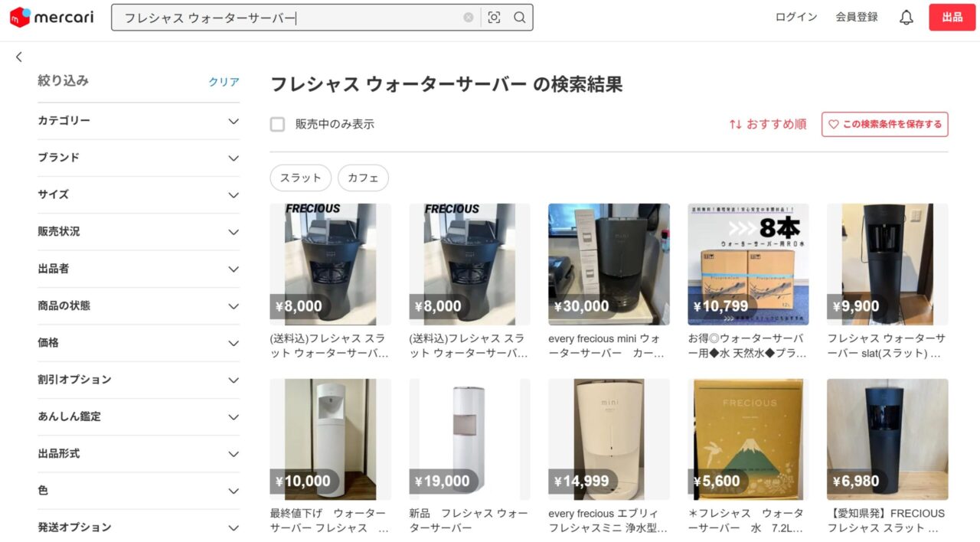This screenshot has height=542, width=980.
Task: Click title 'お得◎ウォーターサーバー用◆水 天然水'
Action: [746, 346]
